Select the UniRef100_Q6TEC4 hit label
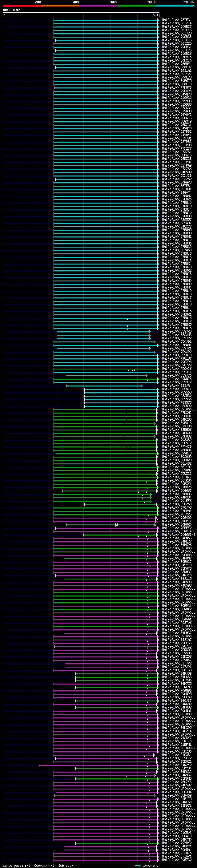This screenshot has width=197, height=868. 177,20
